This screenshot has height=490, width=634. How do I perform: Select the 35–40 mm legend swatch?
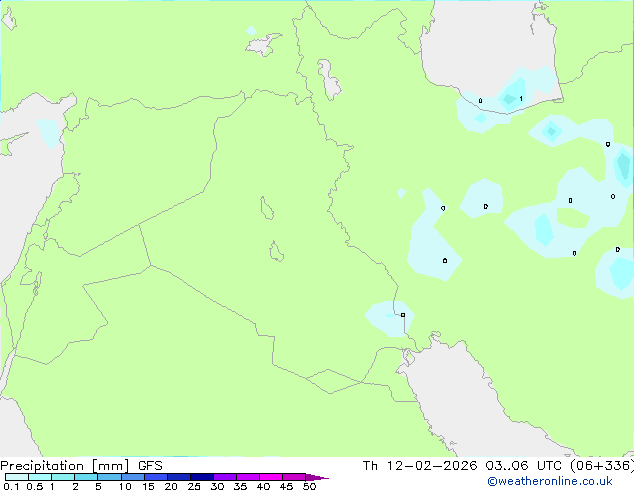[247, 477]
